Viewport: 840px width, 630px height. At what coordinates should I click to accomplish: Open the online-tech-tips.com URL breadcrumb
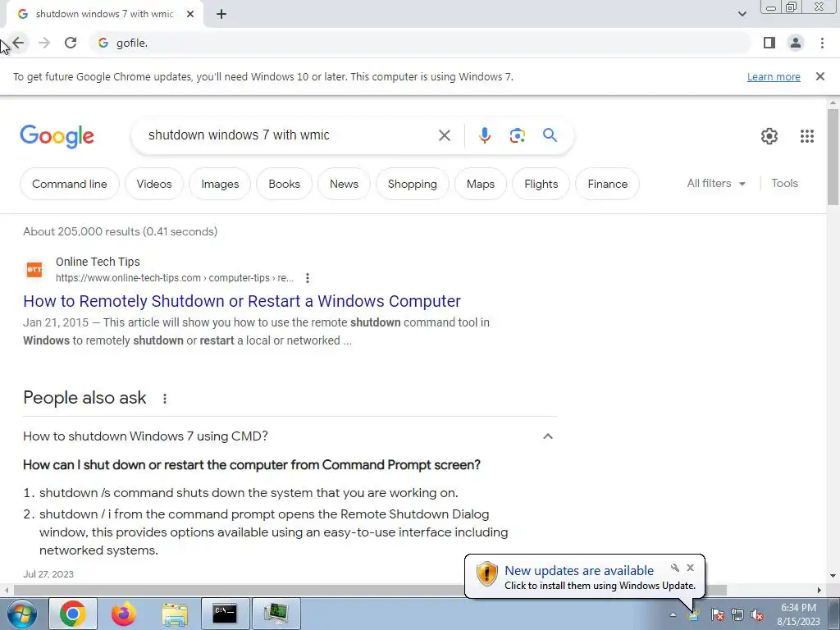click(x=175, y=278)
